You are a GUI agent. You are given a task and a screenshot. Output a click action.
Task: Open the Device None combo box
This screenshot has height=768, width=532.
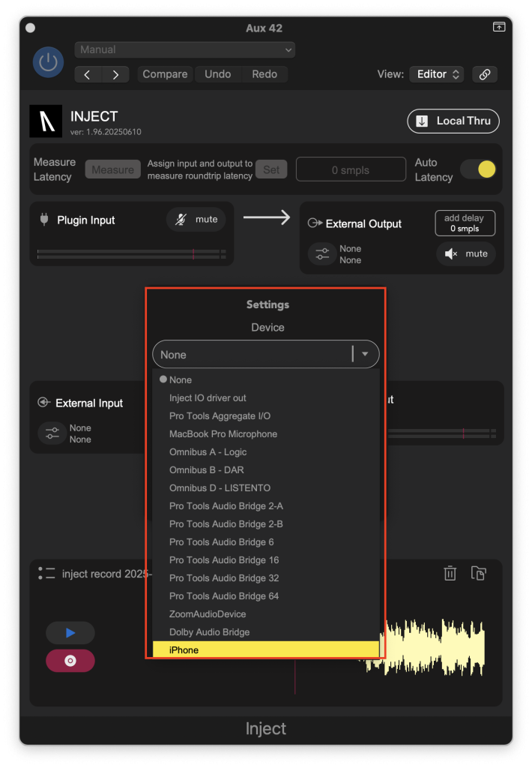tap(266, 354)
